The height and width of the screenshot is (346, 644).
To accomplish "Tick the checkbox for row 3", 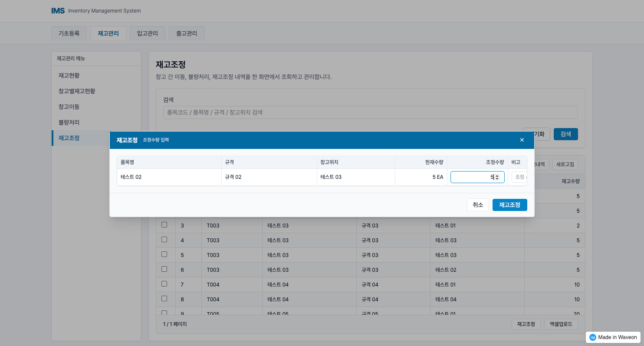I will click(x=164, y=225).
